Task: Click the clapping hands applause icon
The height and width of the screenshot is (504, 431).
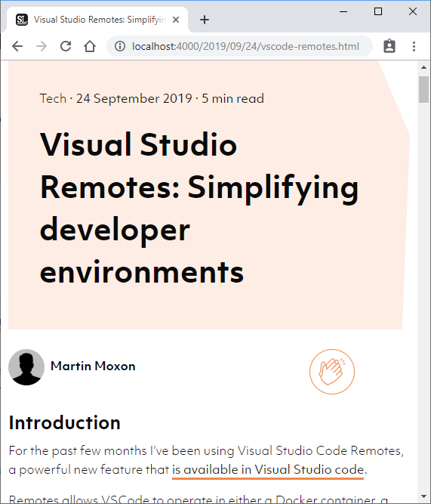Action: click(x=332, y=372)
